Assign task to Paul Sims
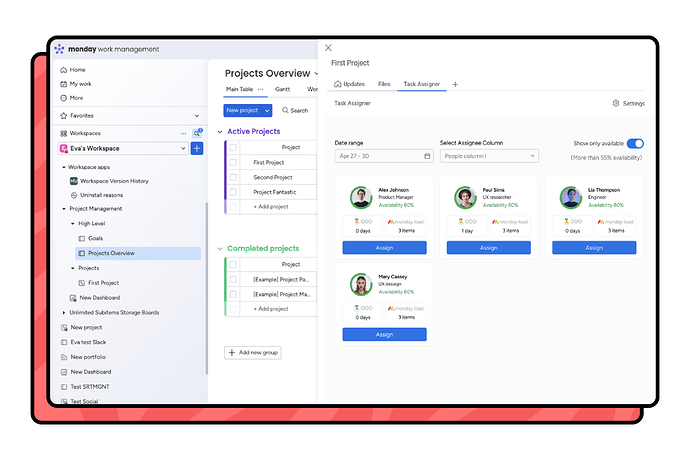Image resolution: width=690 pixels, height=460 pixels. point(488,248)
